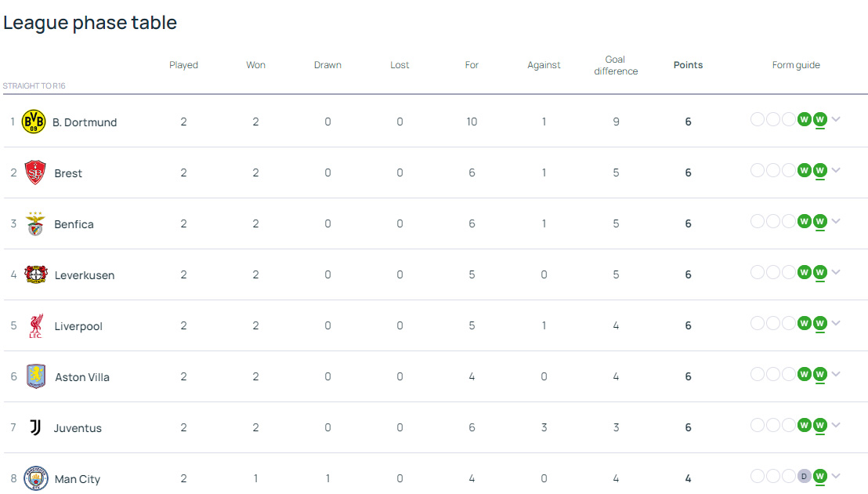The width and height of the screenshot is (868, 494).
Task: Expand B. Dortmund form guide chevron
Action: coord(836,119)
